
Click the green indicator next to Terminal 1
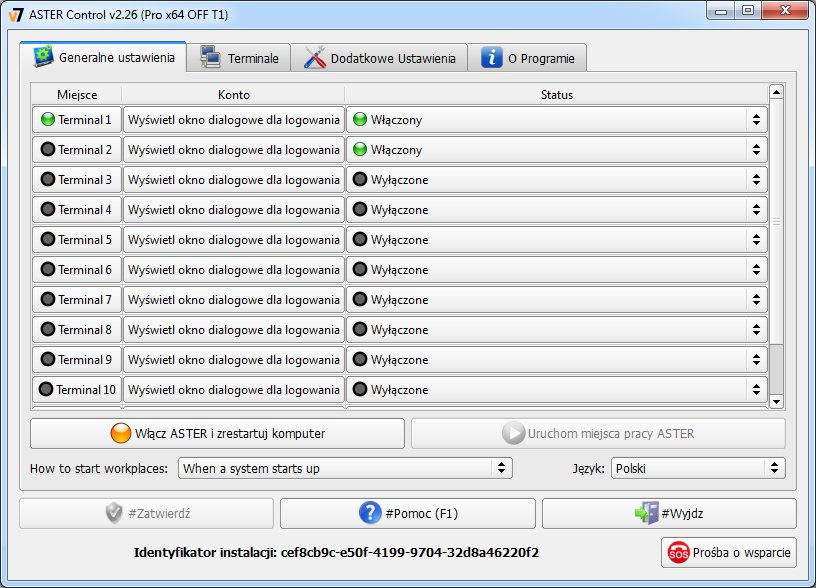[x=48, y=120]
